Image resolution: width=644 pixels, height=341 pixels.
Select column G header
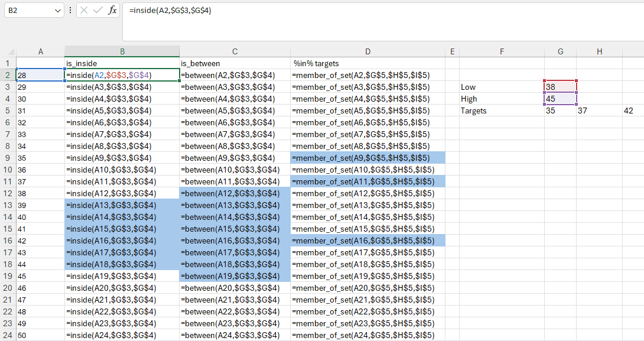(560, 52)
